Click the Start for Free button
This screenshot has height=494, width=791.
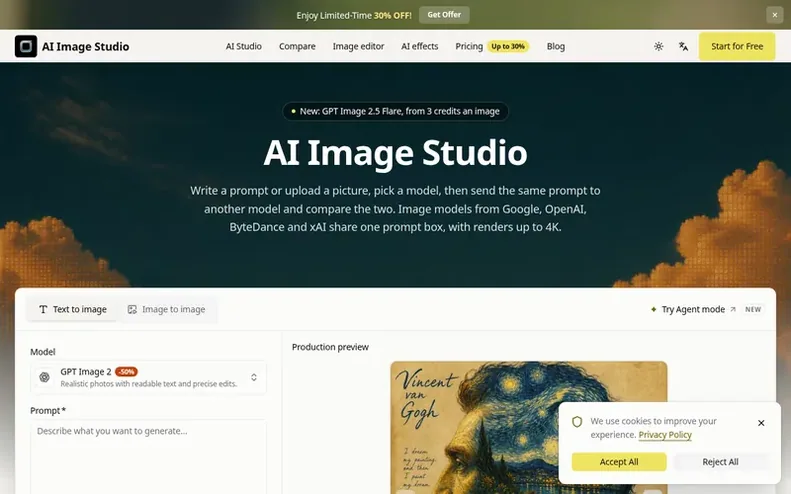pyautogui.click(x=737, y=46)
